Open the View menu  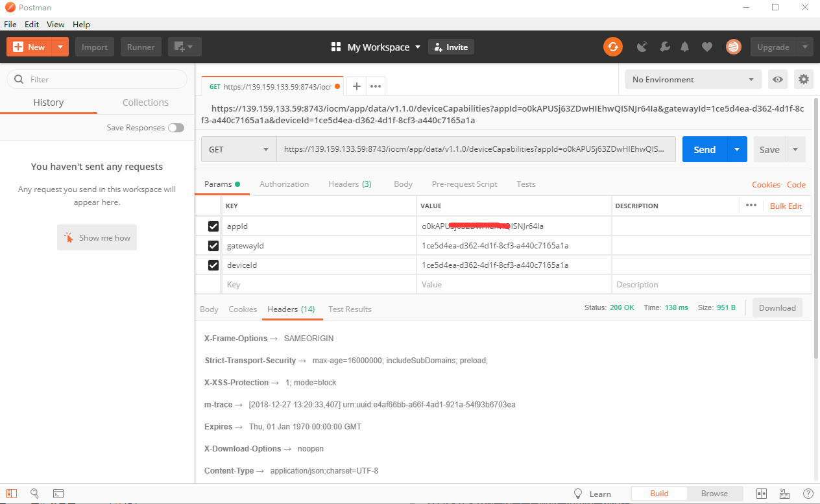pos(56,24)
